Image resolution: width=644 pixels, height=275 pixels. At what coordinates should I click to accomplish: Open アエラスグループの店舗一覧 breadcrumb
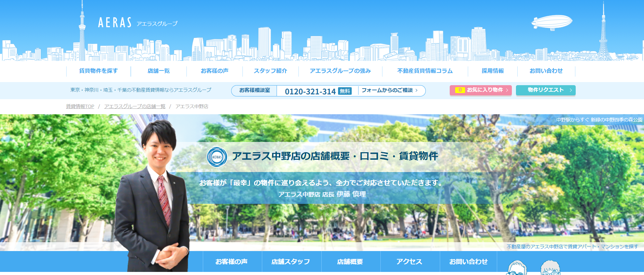click(135, 106)
